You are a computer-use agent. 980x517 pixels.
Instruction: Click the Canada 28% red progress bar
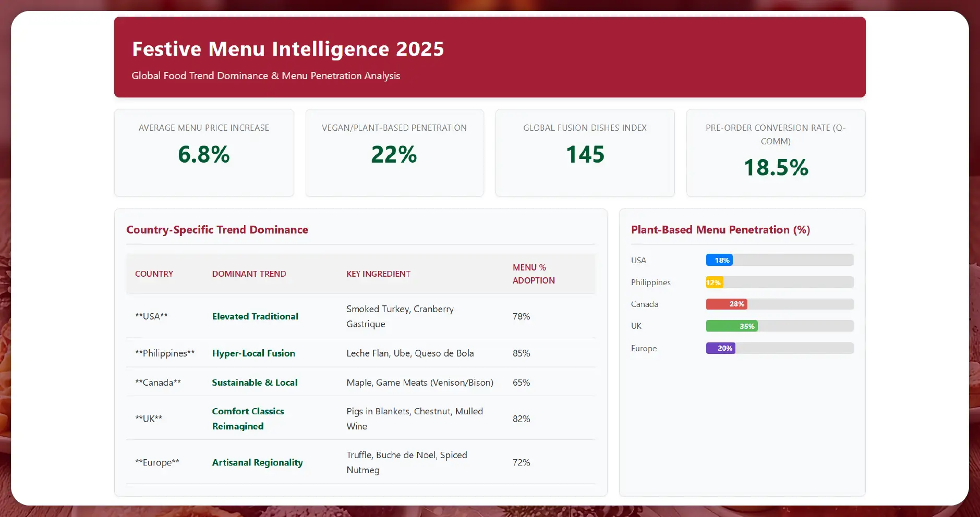(x=727, y=304)
